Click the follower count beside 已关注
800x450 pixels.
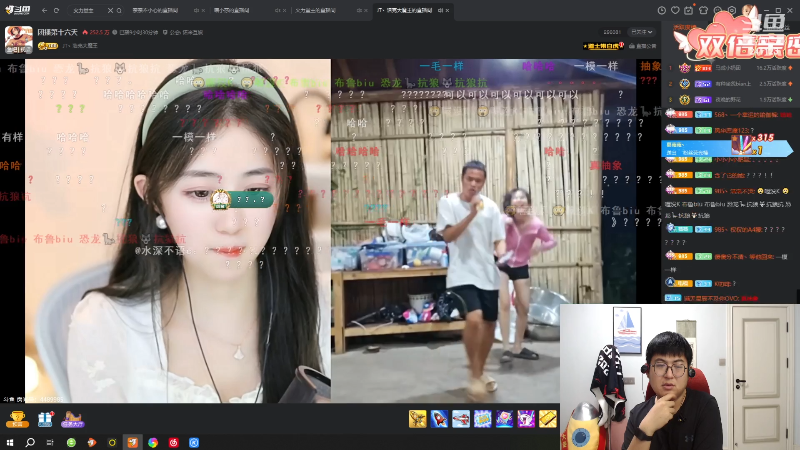[x=612, y=32]
